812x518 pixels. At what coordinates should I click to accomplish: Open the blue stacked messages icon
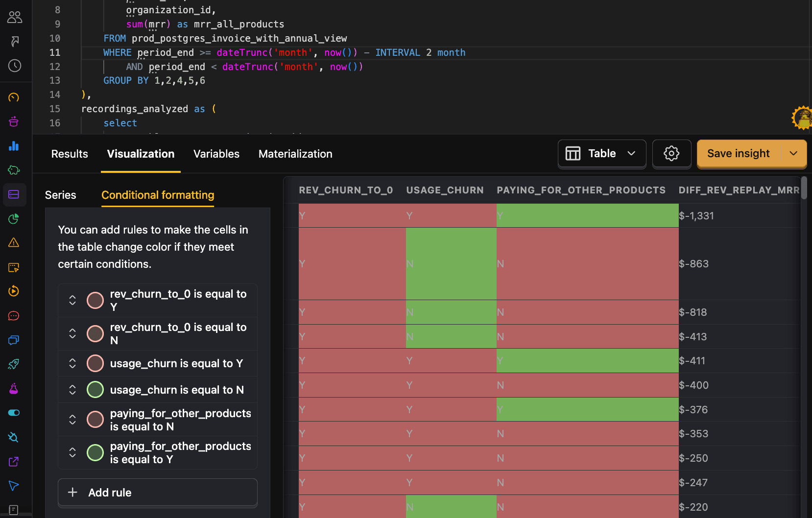[x=14, y=340]
